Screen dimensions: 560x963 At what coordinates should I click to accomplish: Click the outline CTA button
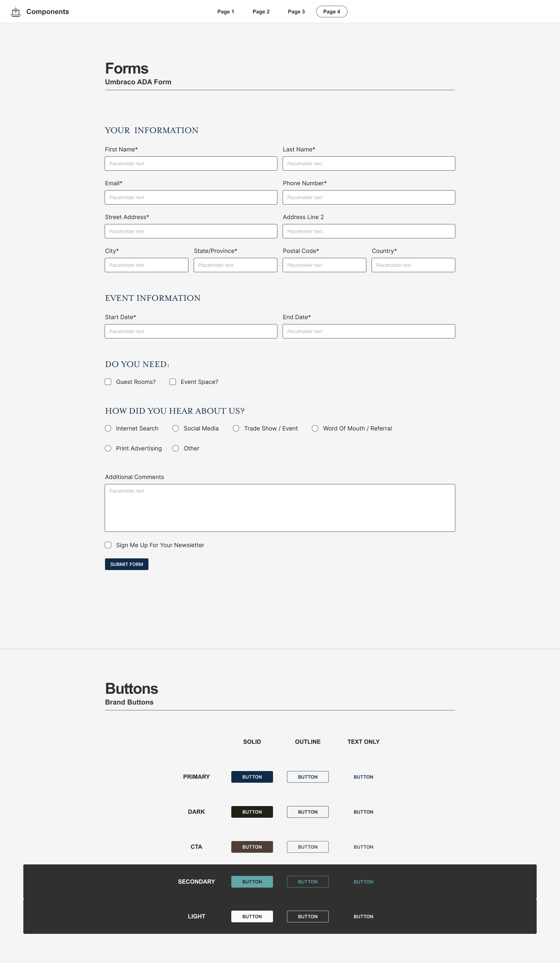tap(307, 847)
